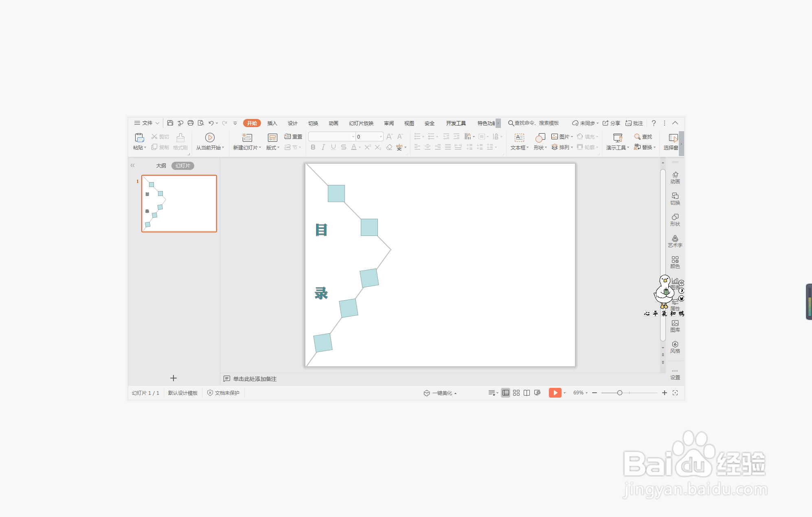Click the print preview icon
Viewport: 812px width, 517px height.
[201, 123]
